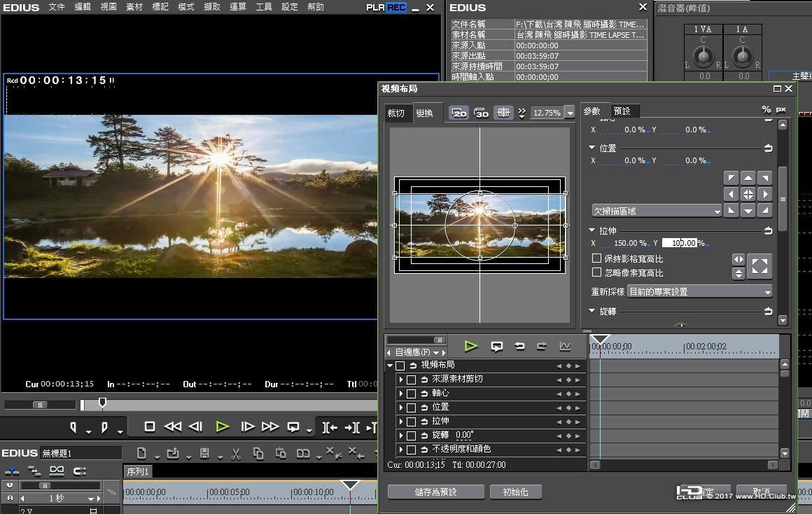Collapse the 拉伸 parameter section
Viewport: 812px width, 514px height.
pyautogui.click(x=592, y=230)
